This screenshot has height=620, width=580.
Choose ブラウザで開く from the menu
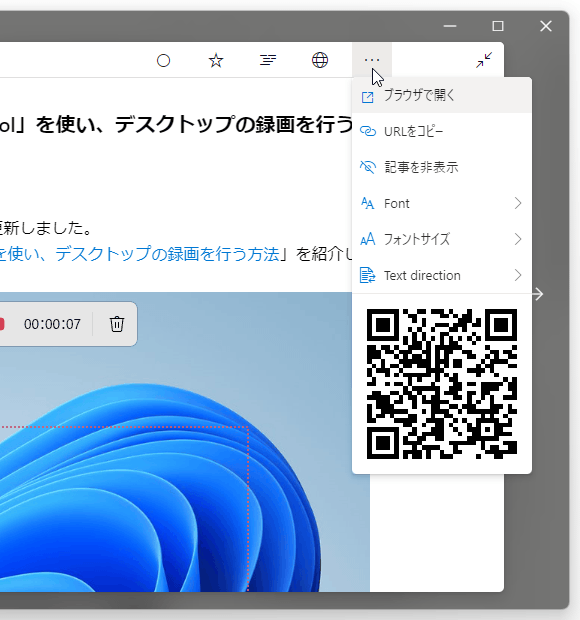[x=442, y=95]
